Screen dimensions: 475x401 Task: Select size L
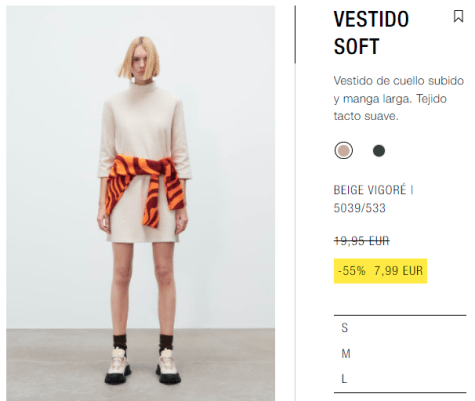[400, 379]
